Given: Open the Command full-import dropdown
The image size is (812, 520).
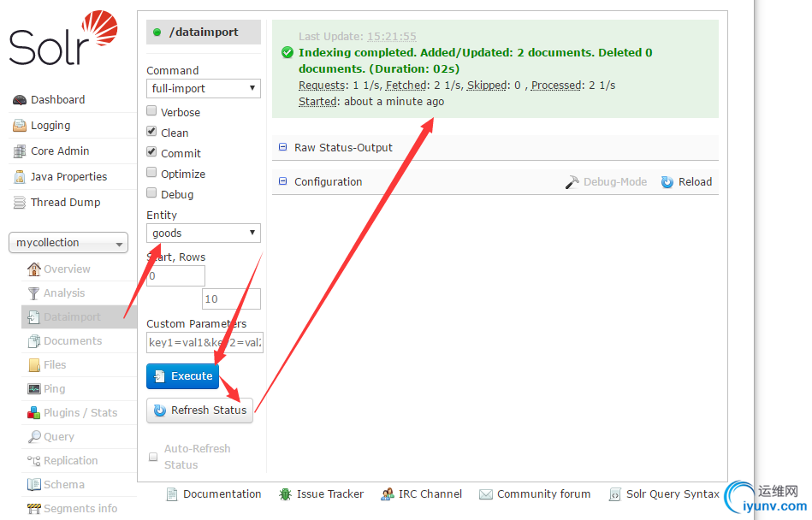Looking at the screenshot, I should [x=204, y=88].
